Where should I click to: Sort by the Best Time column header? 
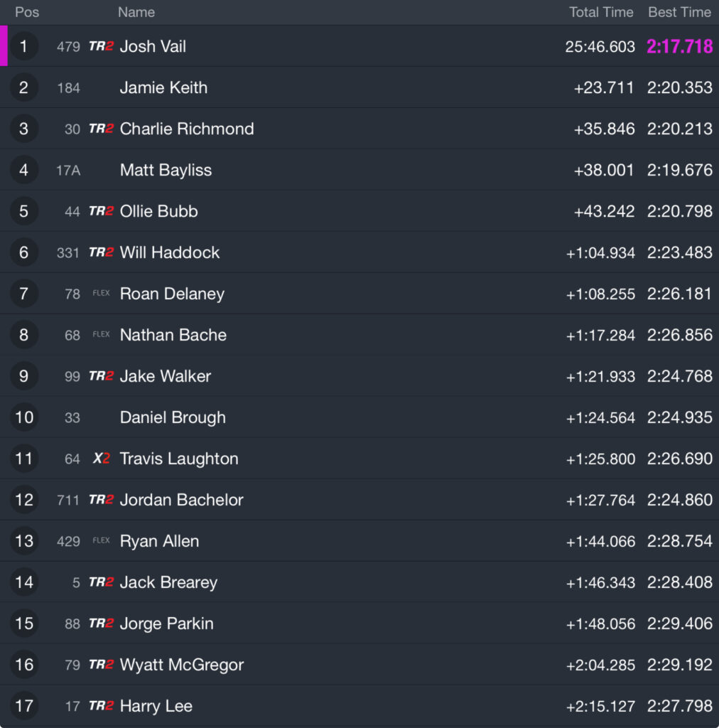[679, 12]
